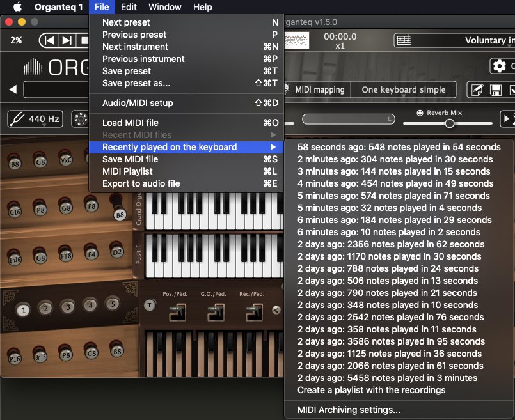Click the preset name field below the ORG logo

point(56,89)
